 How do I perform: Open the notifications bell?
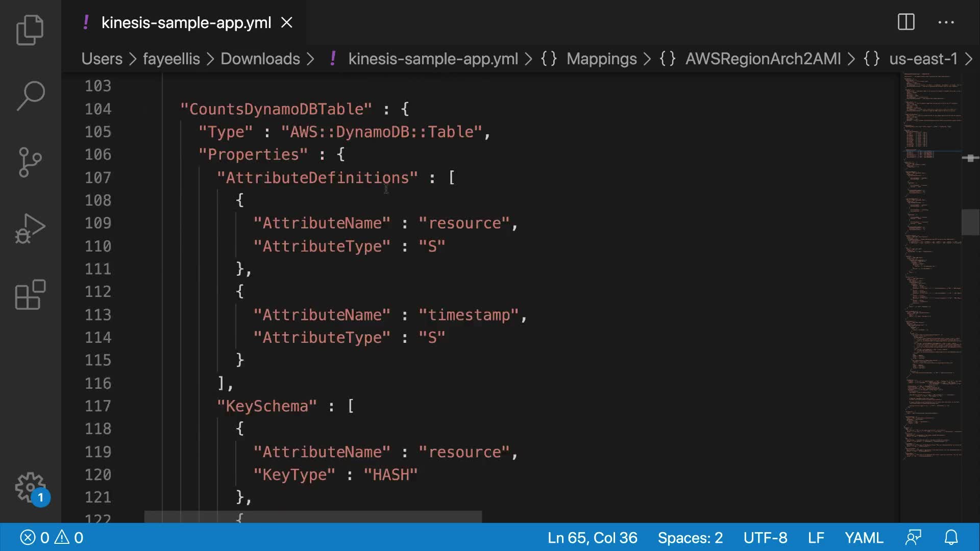(951, 537)
